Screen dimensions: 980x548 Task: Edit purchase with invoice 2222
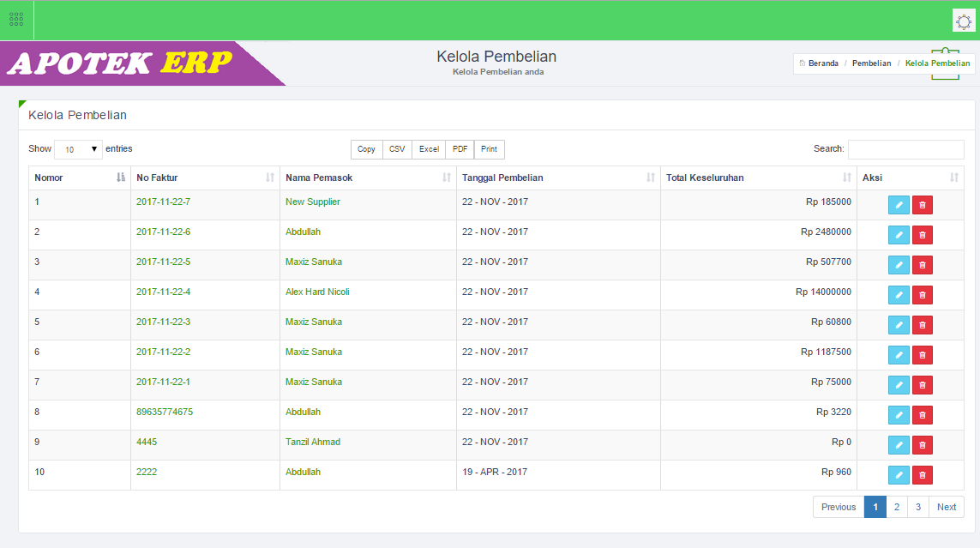899,475
